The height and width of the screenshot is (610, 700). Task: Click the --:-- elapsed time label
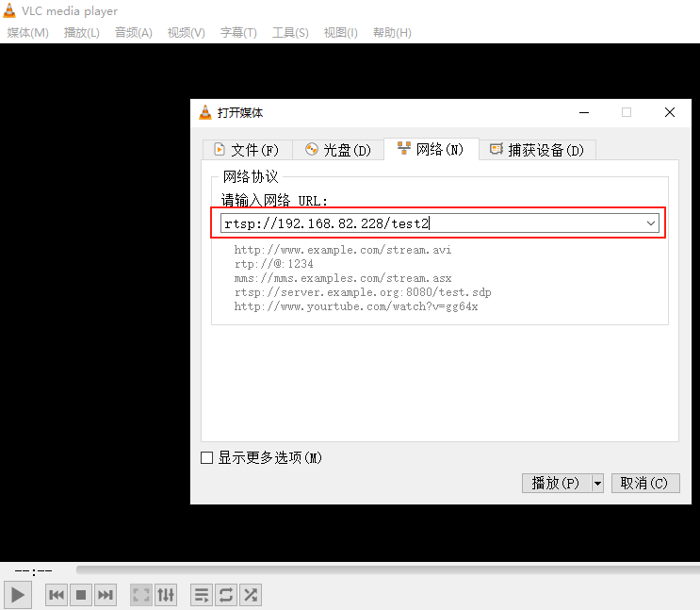[34, 571]
